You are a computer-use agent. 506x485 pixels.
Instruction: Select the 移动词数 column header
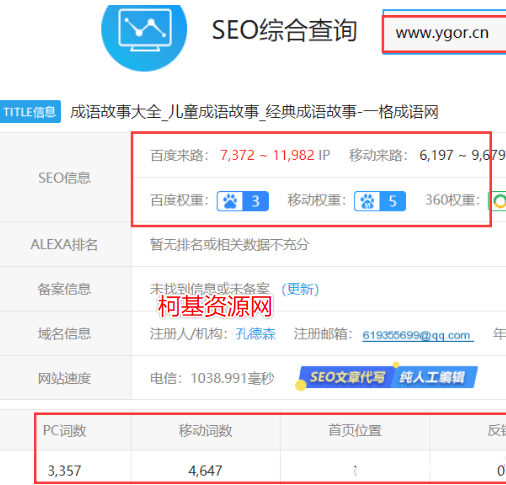tap(205, 431)
